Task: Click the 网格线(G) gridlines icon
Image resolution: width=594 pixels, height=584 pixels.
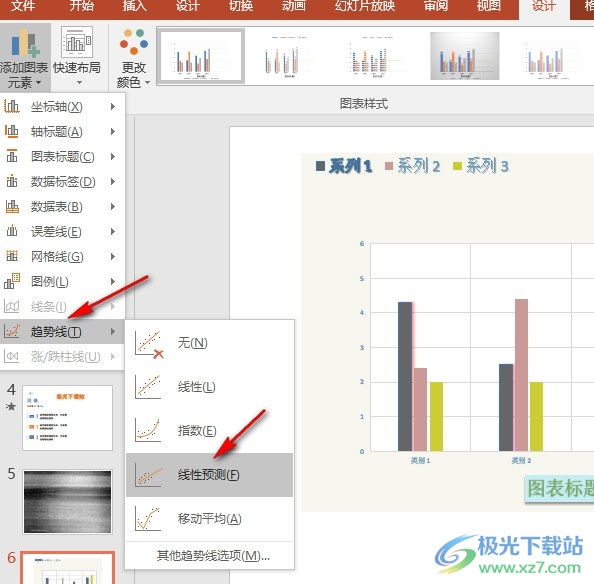Action: point(11,256)
